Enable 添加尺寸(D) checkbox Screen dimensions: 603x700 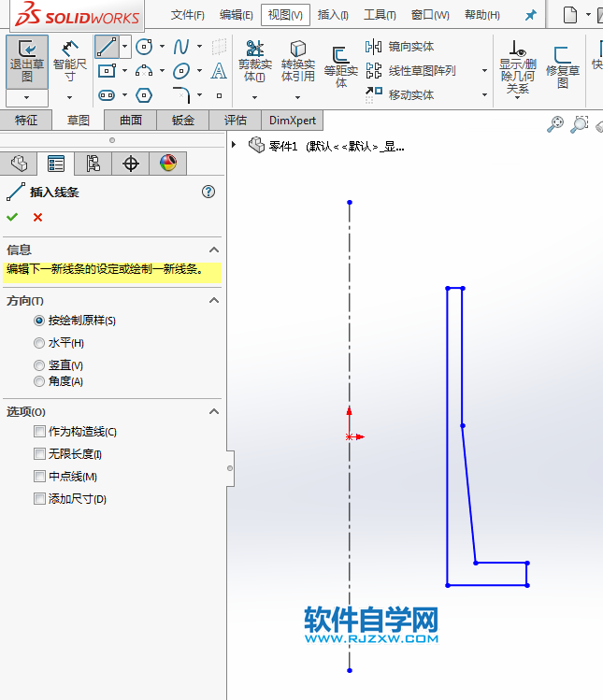40,499
